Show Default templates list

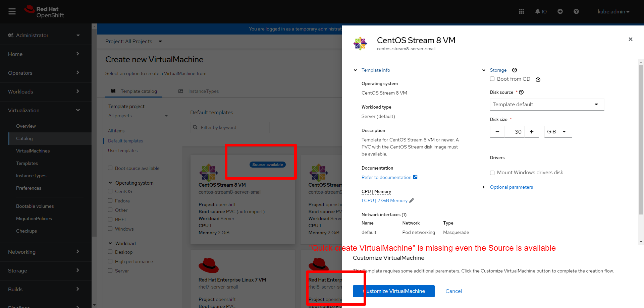(x=125, y=141)
